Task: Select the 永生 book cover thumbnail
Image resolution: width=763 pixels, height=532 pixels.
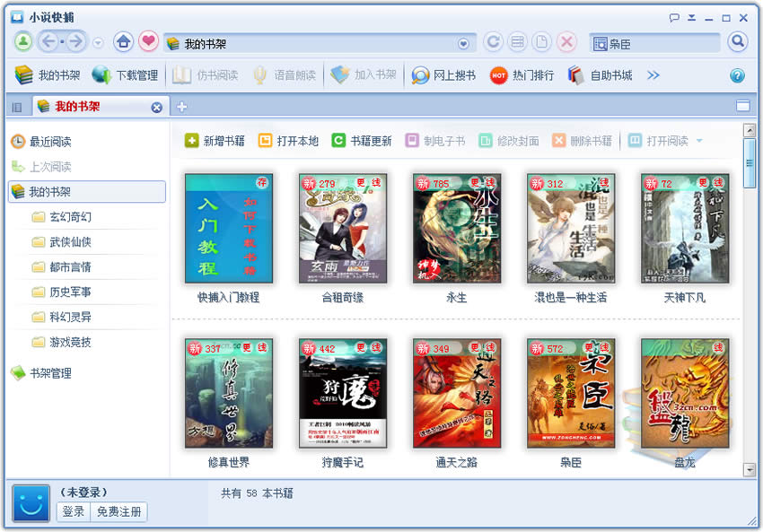Action: click(x=456, y=229)
